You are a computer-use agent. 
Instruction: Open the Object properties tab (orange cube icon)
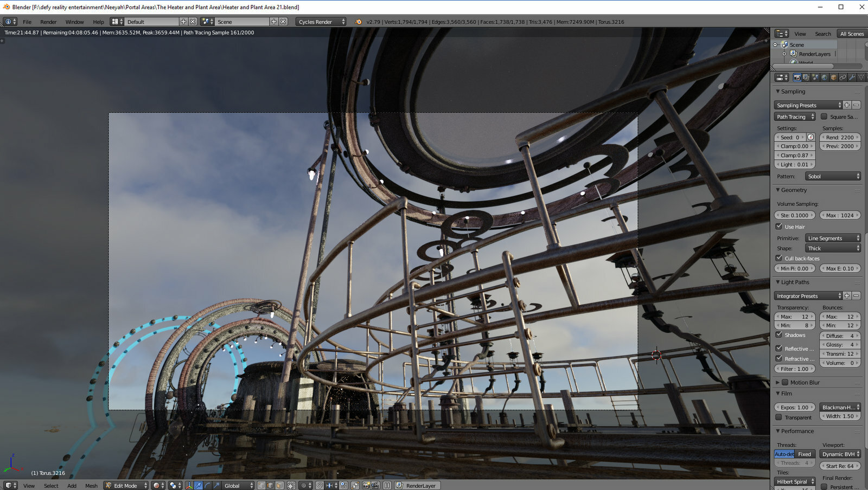click(x=834, y=78)
